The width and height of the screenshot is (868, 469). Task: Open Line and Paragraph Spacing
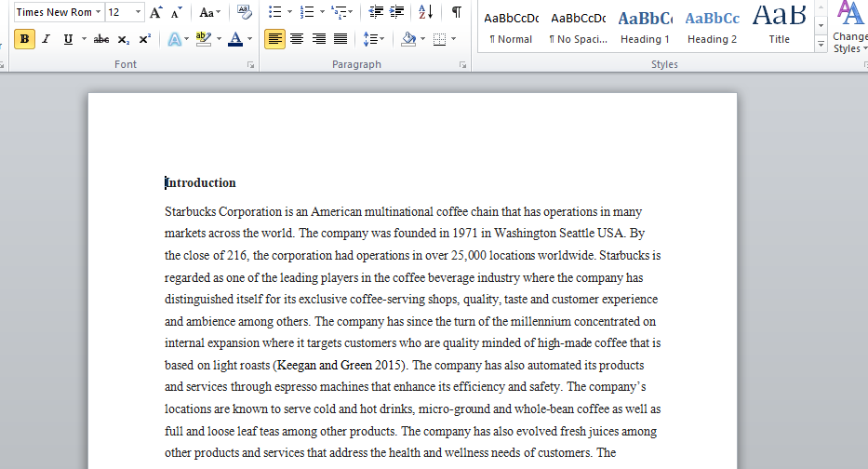[x=374, y=39]
